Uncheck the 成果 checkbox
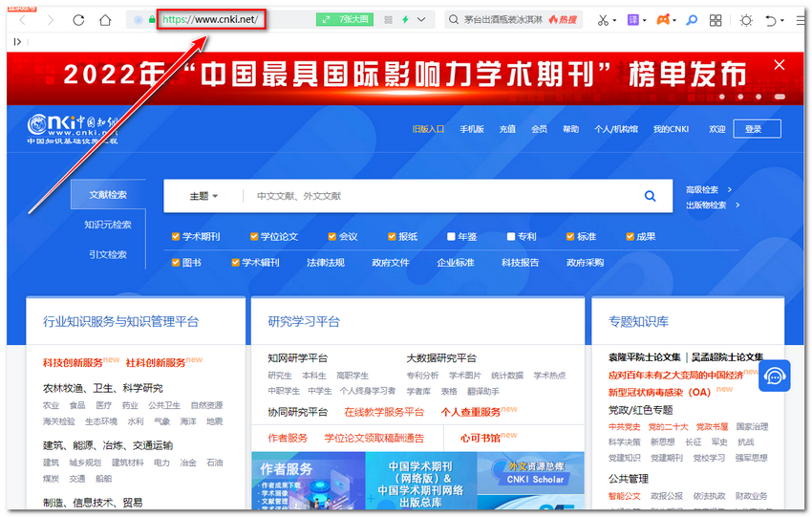The width and height of the screenshot is (812, 517). [630, 237]
